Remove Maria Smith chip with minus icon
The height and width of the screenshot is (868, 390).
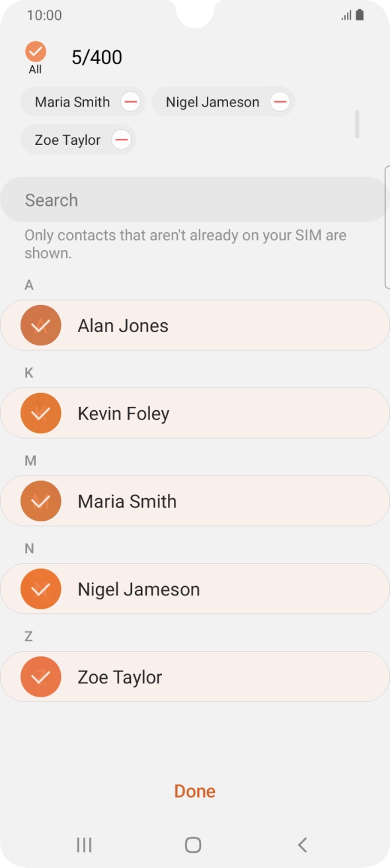131,102
